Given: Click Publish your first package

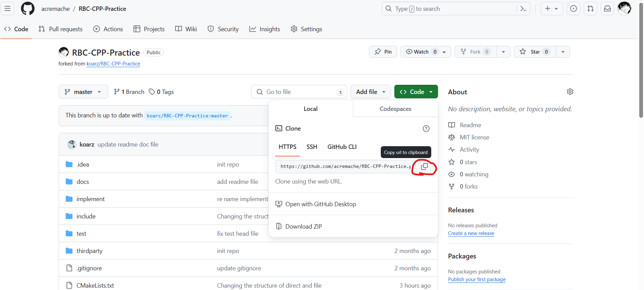Looking at the screenshot, I should [477, 279].
